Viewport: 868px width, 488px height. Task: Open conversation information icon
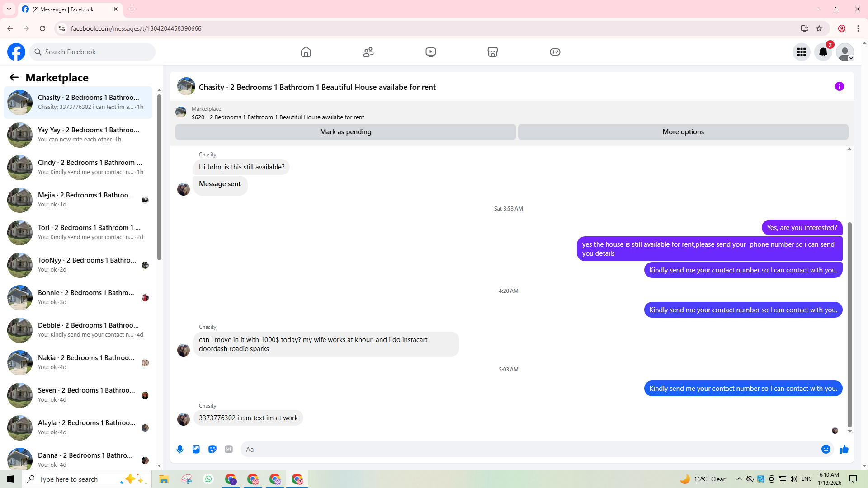[x=839, y=86]
